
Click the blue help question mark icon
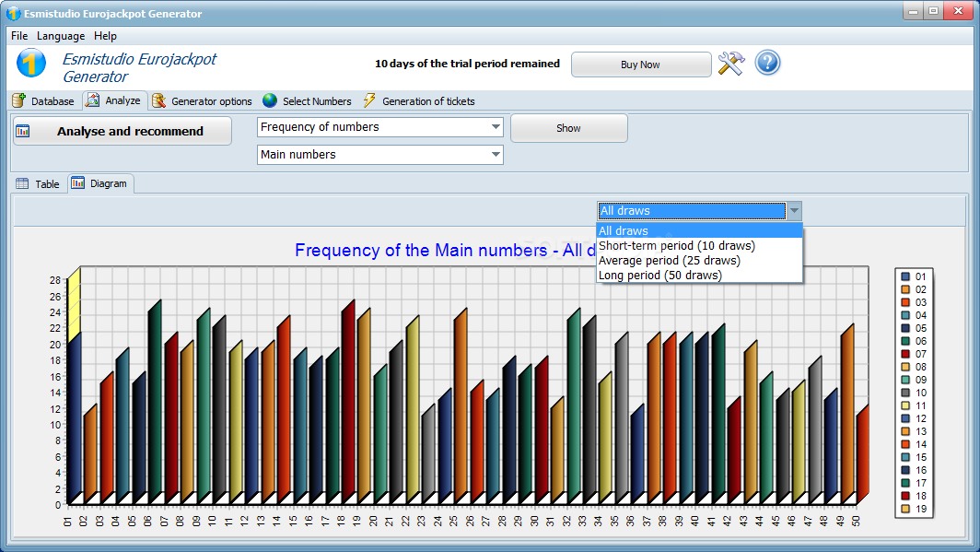click(767, 64)
